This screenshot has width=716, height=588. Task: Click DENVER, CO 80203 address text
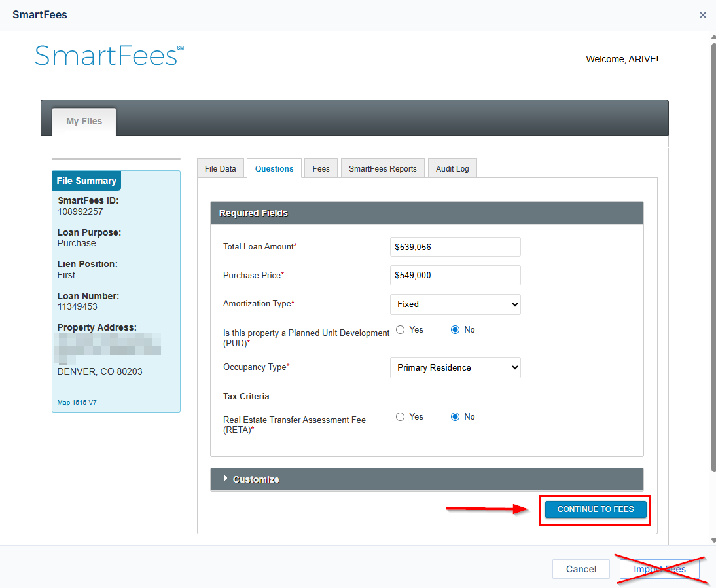click(99, 371)
